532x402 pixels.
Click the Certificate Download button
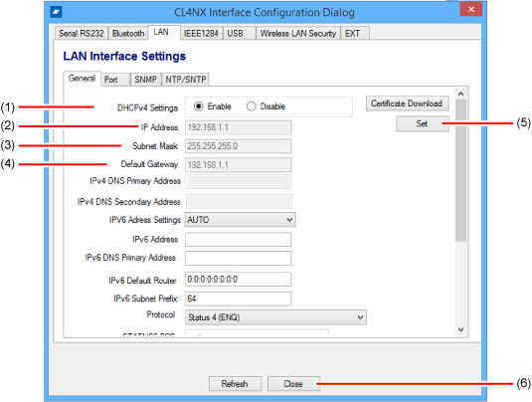tap(407, 103)
